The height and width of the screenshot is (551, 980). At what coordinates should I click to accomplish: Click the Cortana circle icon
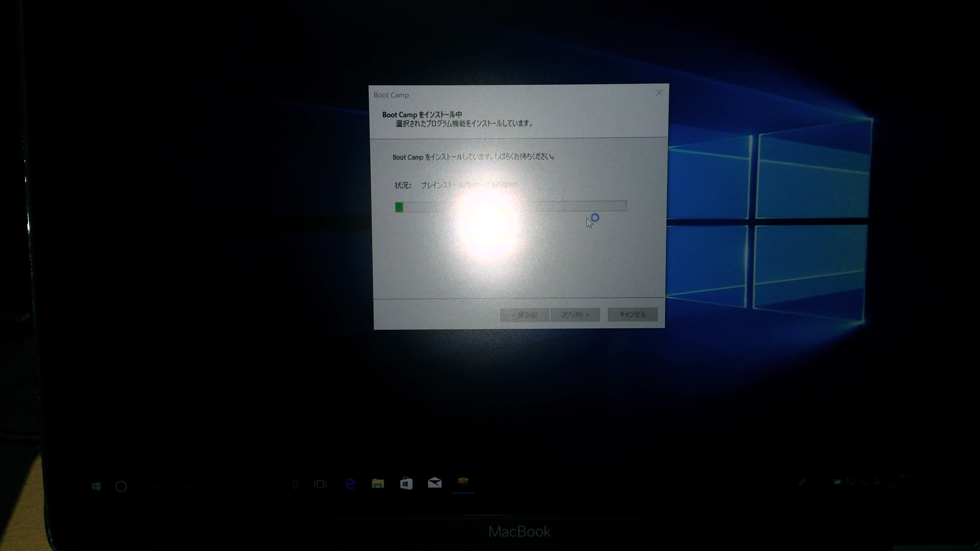coord(121,486)
